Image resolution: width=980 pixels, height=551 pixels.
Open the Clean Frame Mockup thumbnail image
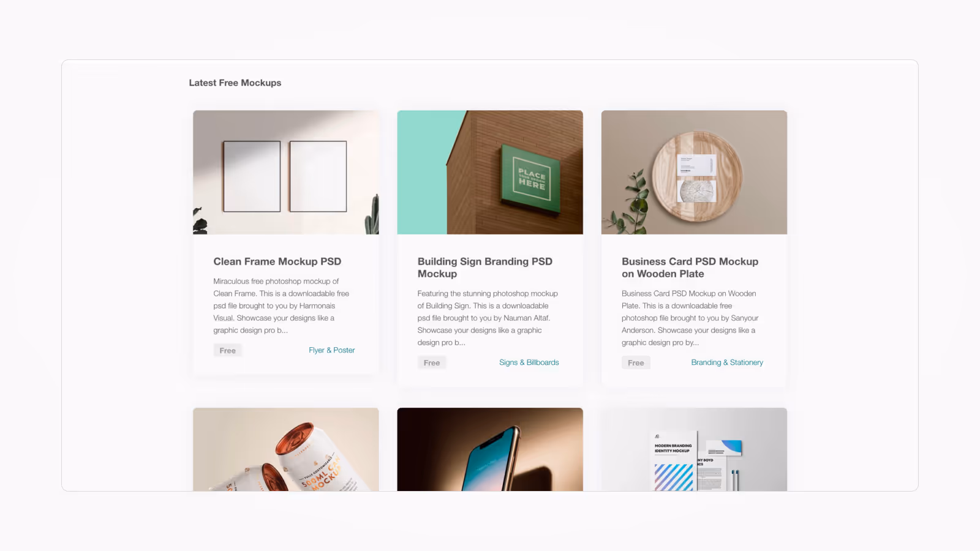pyautogui.click(x=286, y=172)
